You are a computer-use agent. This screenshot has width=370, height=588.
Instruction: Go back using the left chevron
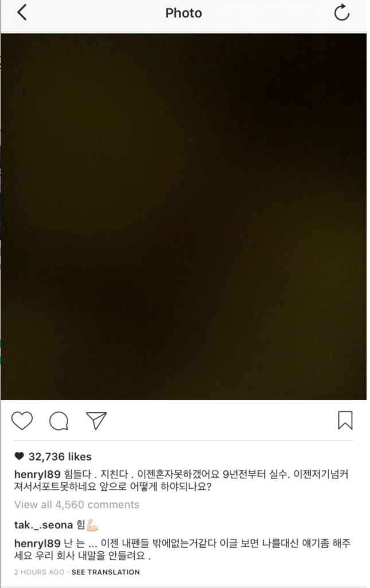pos(22,13)
